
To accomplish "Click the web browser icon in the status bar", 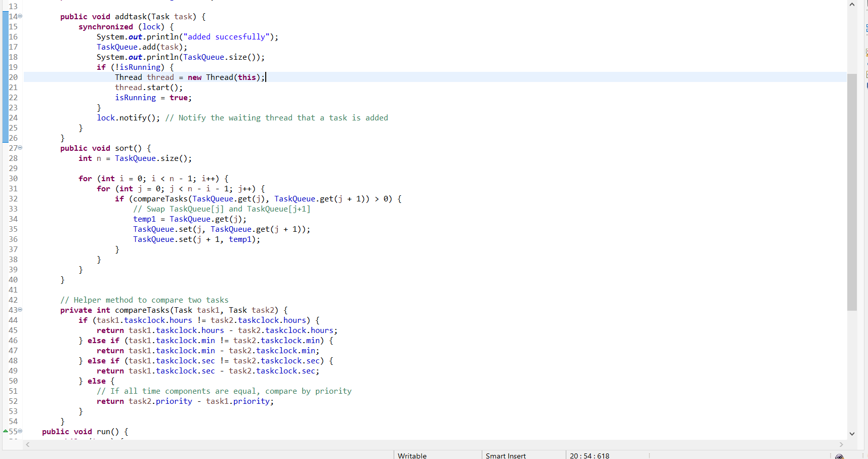I will pos(839,456).
